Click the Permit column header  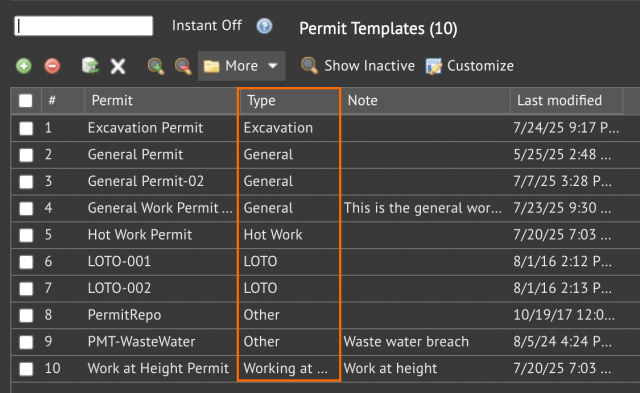(161, 100)
